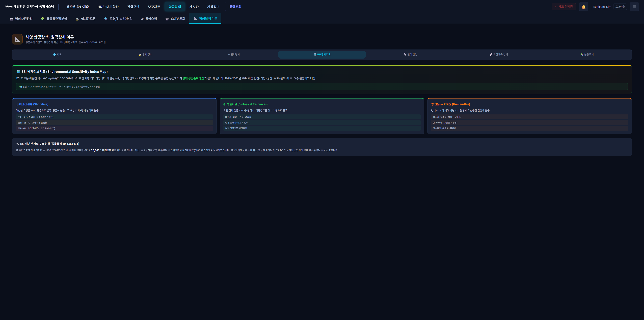Click the 로그아웃 button
This screenshot has width=644, height=320.
click(x=620, y=7)
